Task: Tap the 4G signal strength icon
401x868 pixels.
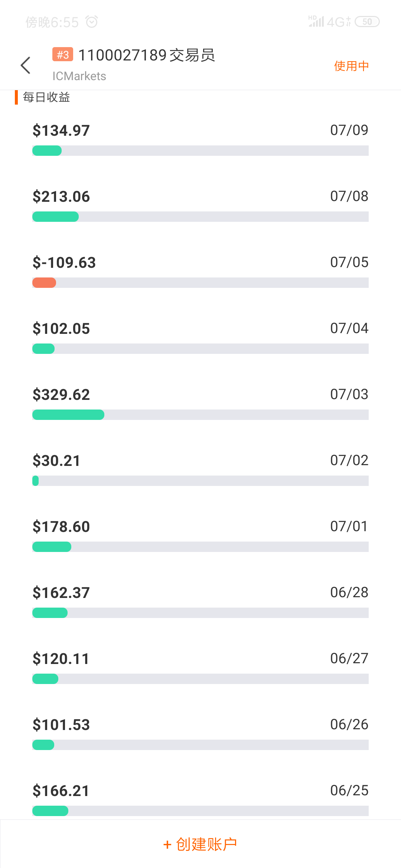Action: tap(329, 22)
